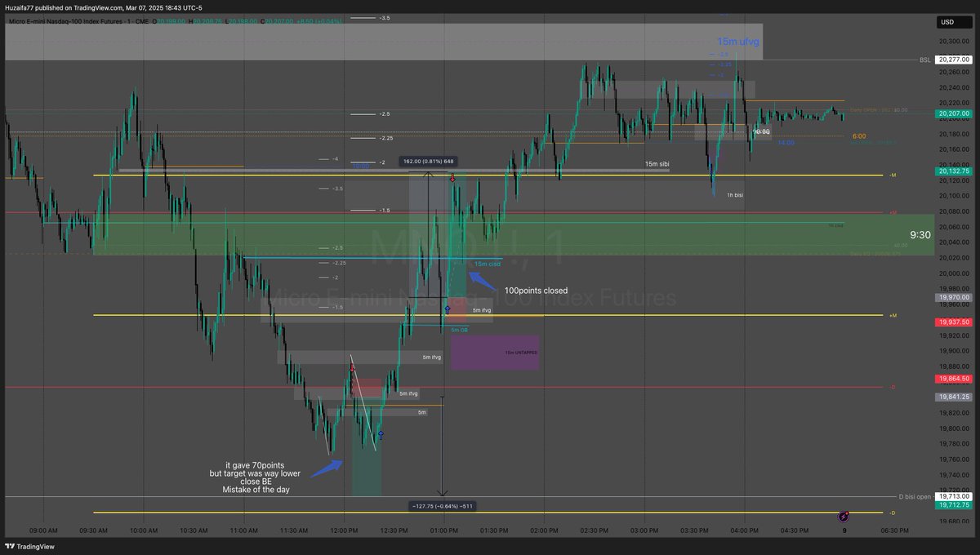Click the 01:00 PM time axis label
The height and width of the screenshot is (555, 980).
[444, 531]
